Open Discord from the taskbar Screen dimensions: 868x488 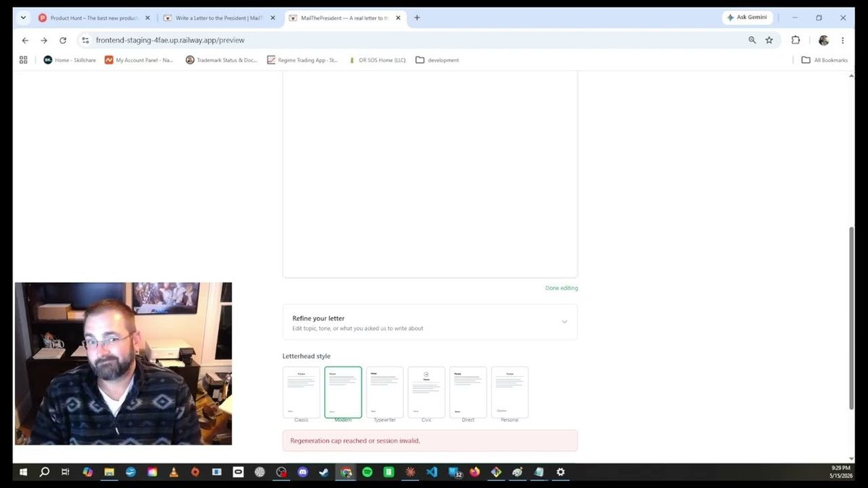pyautogui.click(x=303, y=472)
